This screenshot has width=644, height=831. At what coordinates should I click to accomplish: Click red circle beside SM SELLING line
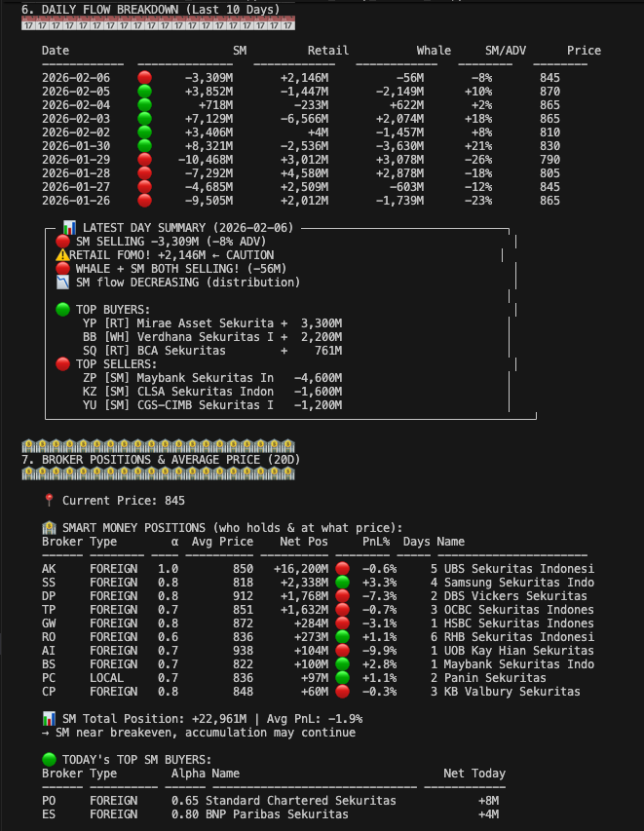pos(62,242)
